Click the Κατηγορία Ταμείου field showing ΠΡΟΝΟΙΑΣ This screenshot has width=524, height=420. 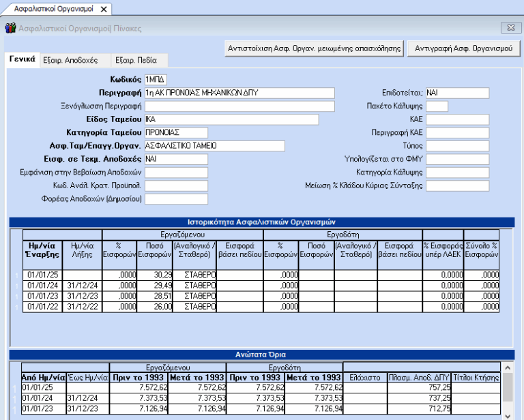click(x=175, y=132)
